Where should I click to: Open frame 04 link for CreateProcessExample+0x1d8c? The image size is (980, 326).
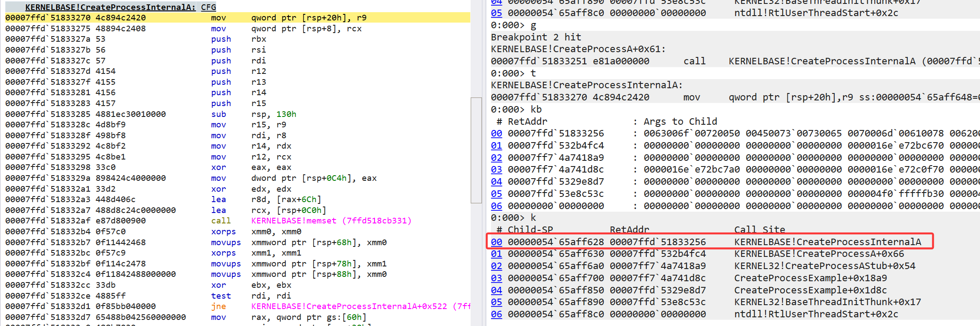point(496,290)
